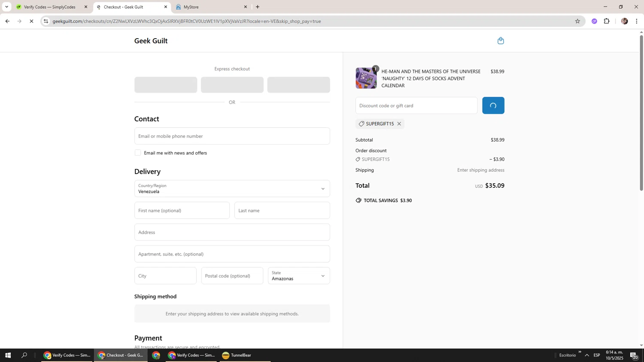
Task: Bookmark this page with star icon
Action: coord(577,21)
